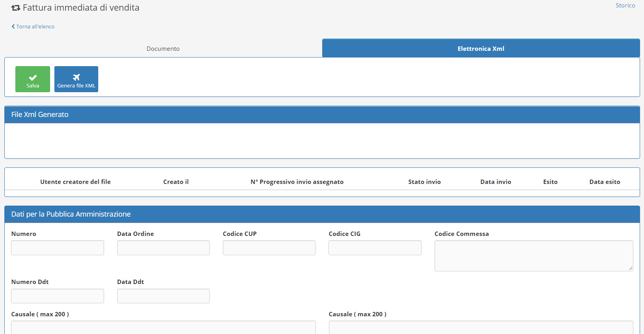Focus the Codice Commessa text area
Screen dimensions: 644x334
coord(533,256)
